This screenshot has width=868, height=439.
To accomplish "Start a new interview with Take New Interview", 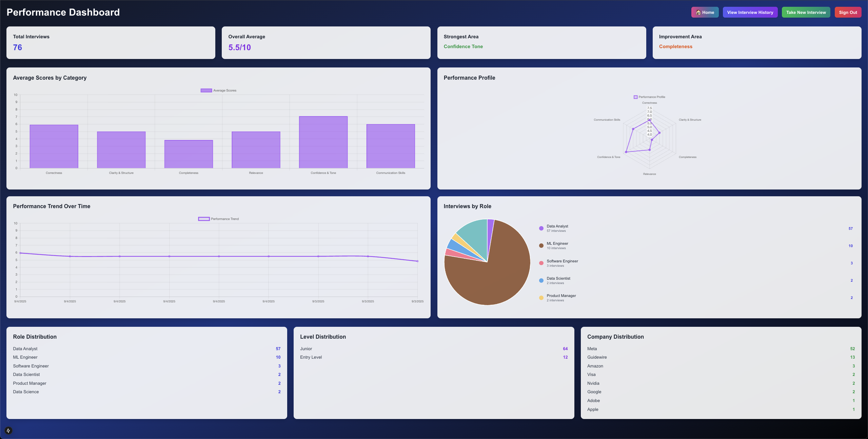I will [x=806, y=12].
